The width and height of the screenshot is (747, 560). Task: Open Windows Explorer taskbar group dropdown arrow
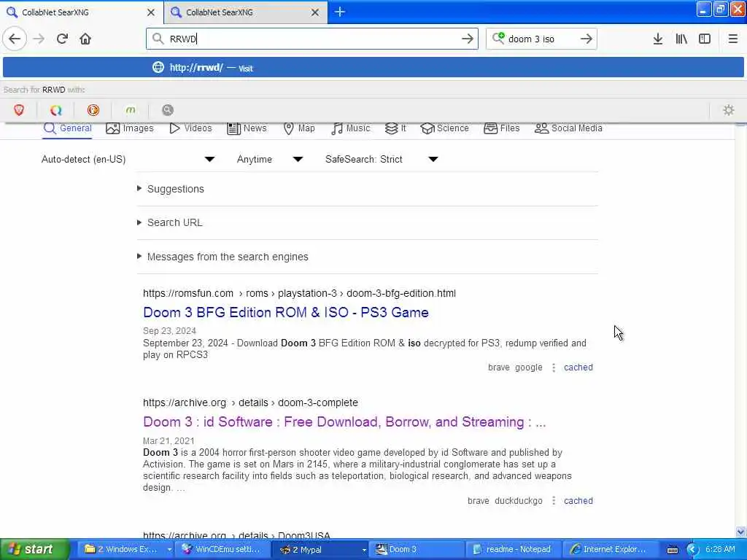pyautogui.click(x=169, y=550)
